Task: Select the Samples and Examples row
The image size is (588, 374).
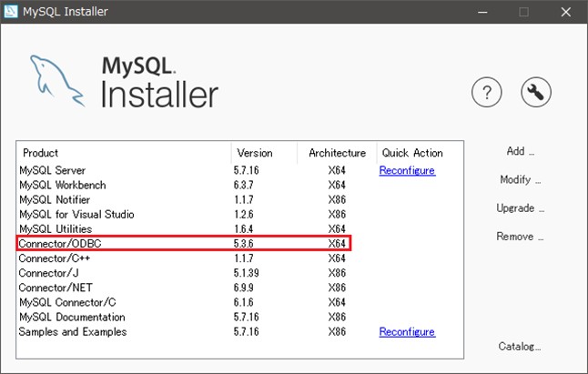Action: pyautogui.click(x=239, y=331)
